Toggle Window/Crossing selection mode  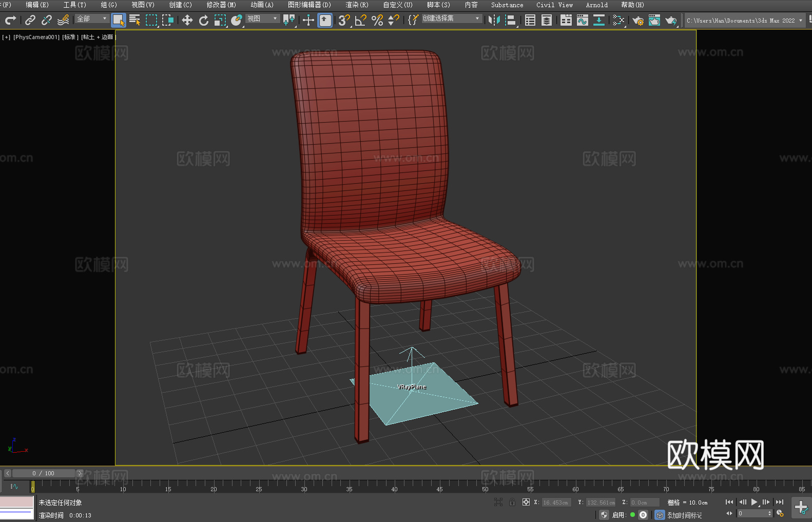click(x=168, y=20)
